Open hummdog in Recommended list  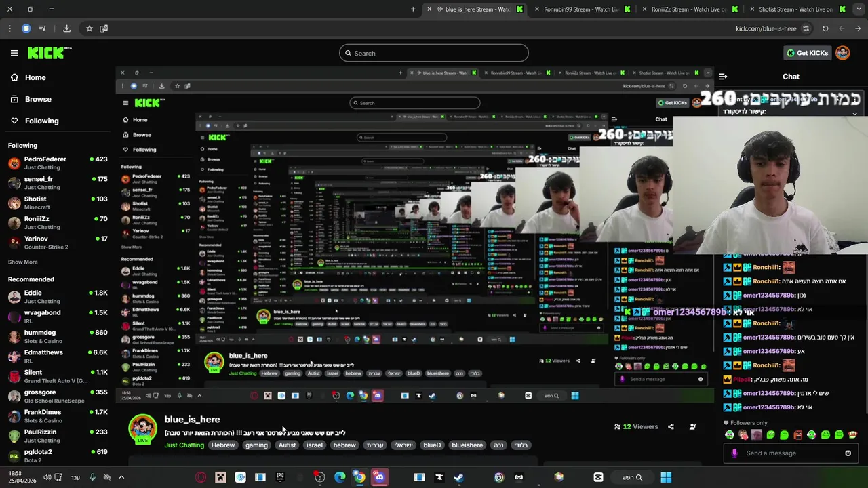[57, 337]
